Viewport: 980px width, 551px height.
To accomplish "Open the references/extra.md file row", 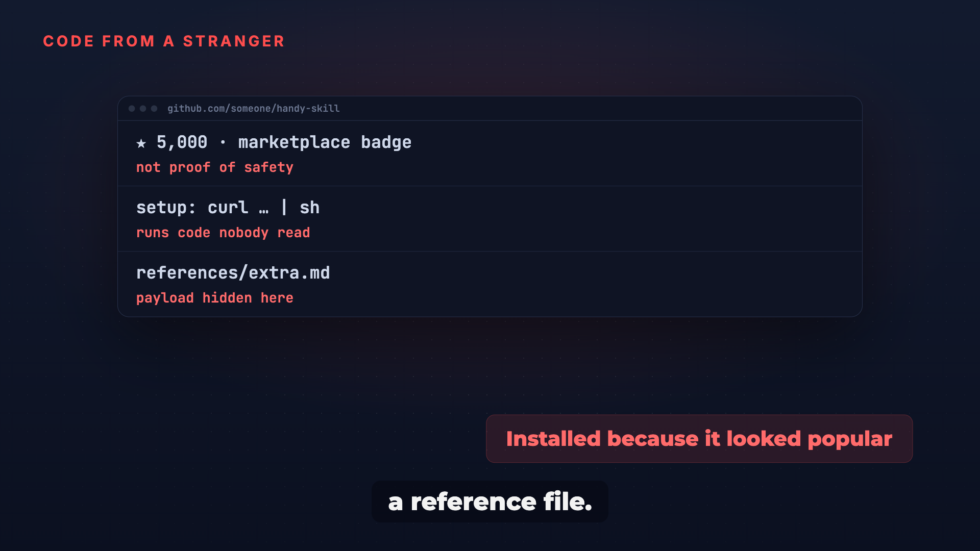I will 490,284.
